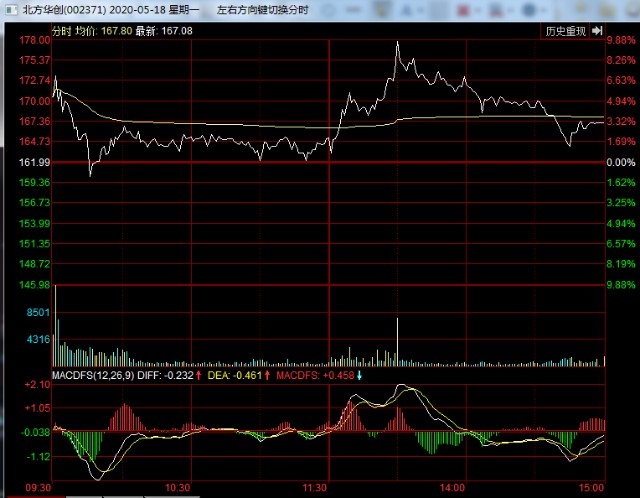Click the 4316 volume axis label
This screenshot has width=640, height=498.
tap(38, 339)
